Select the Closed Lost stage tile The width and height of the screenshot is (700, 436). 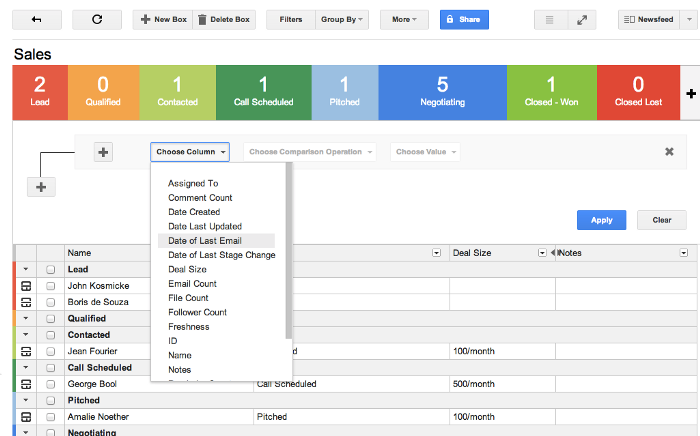tap(638, 92)
